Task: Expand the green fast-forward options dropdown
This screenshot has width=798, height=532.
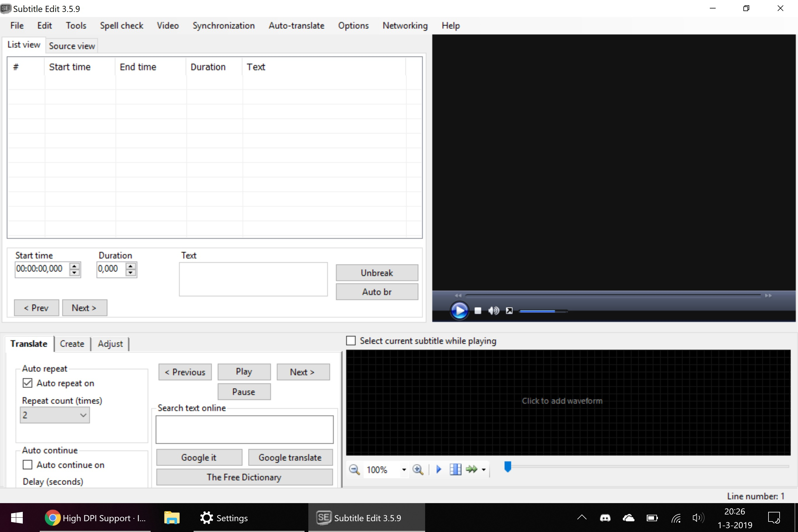Action: coord(483,470)
